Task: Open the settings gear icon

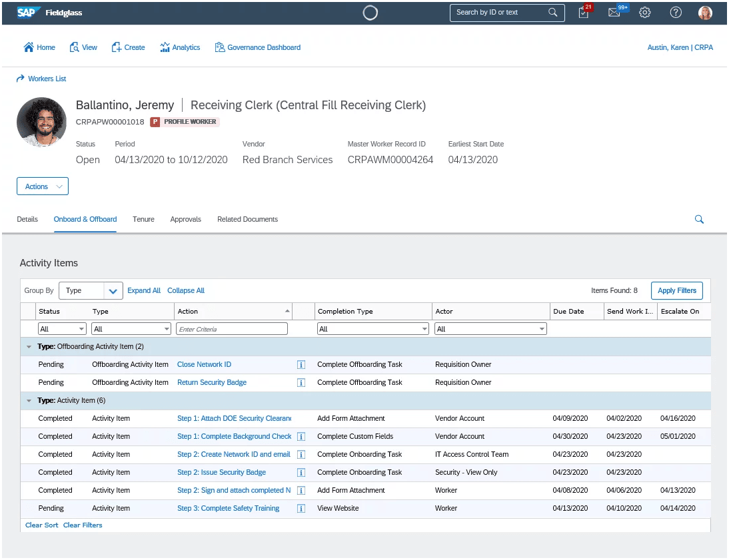Action: pos(644,13)
